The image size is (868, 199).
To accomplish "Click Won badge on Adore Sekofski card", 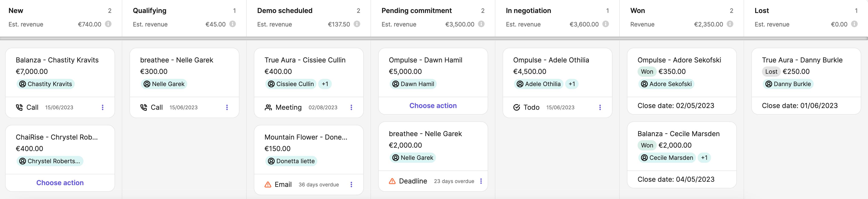I will [647, 72].
